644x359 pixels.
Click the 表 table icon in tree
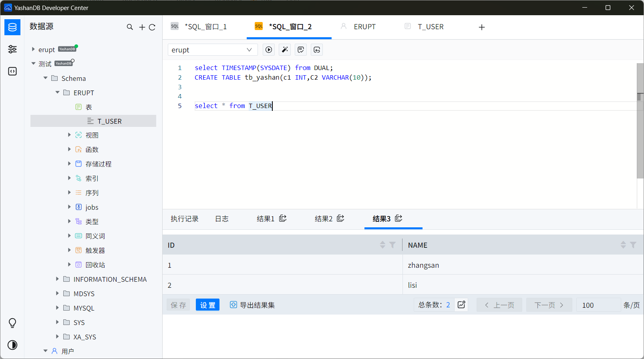(78, 107)
